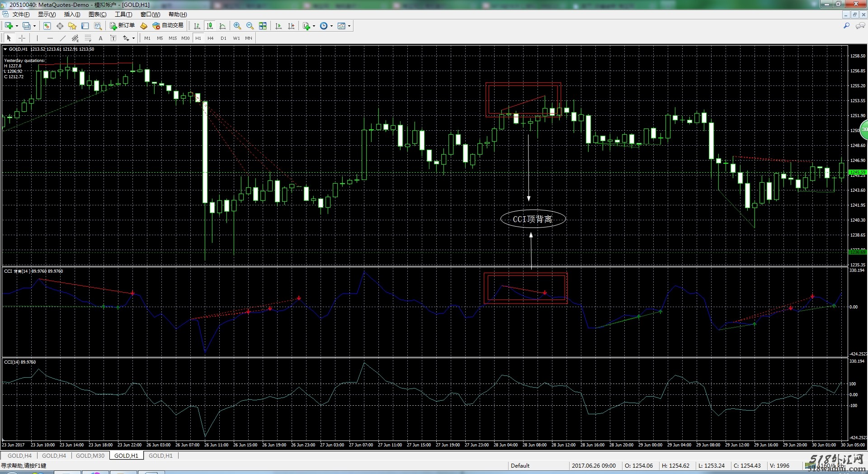Select the crosshair tool

(22, 38)
